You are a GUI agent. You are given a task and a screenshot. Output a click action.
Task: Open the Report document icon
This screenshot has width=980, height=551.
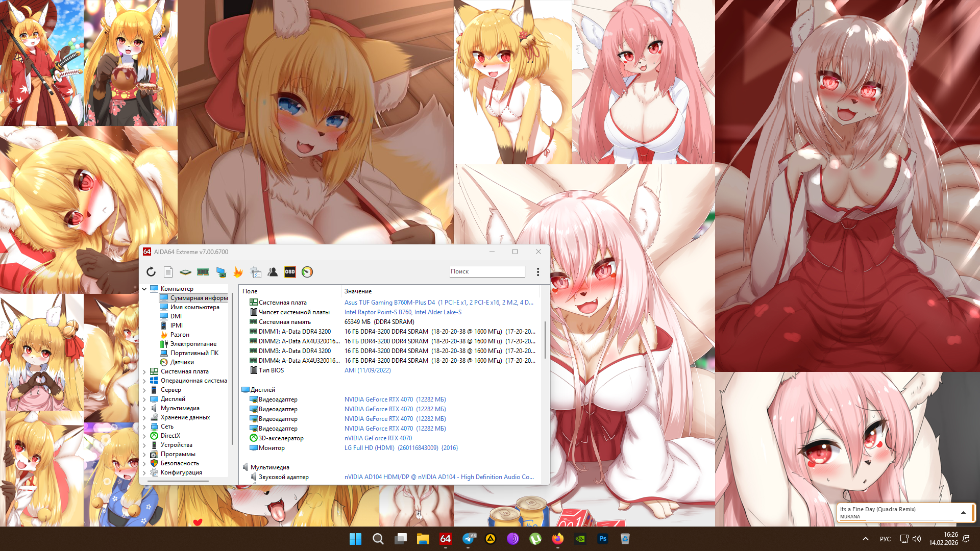pos(168,272)
